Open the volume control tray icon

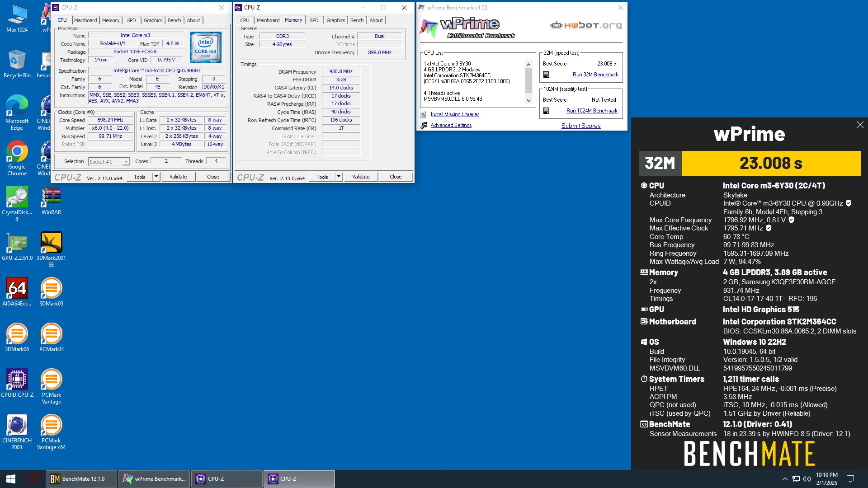[x=807, y=479]
